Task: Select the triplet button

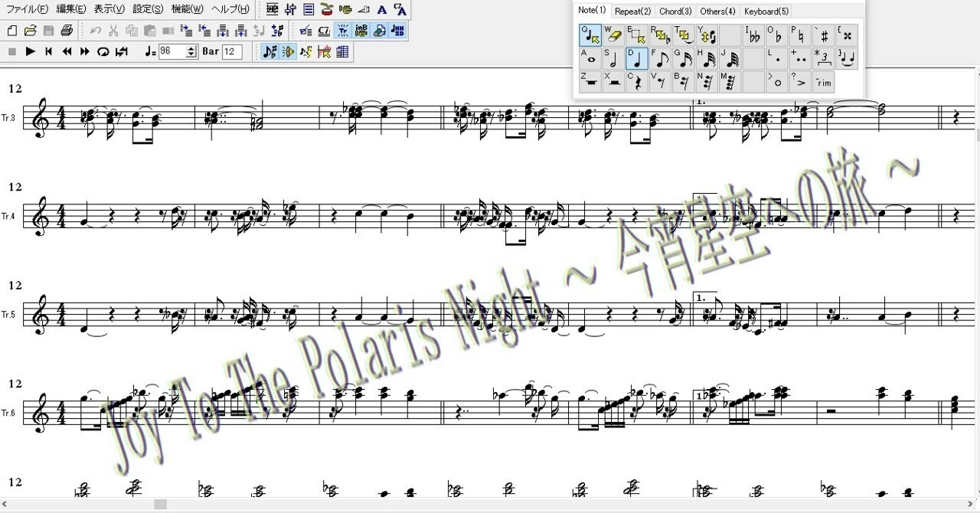Action: 823,58
